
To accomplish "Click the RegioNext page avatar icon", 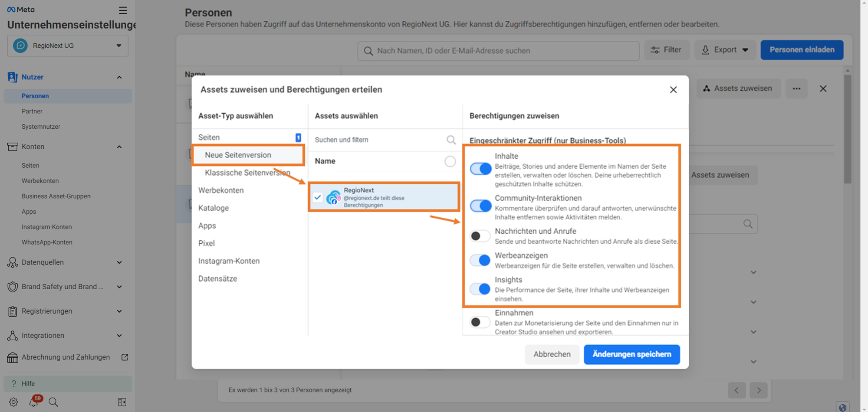I will [x=333, y=197].
